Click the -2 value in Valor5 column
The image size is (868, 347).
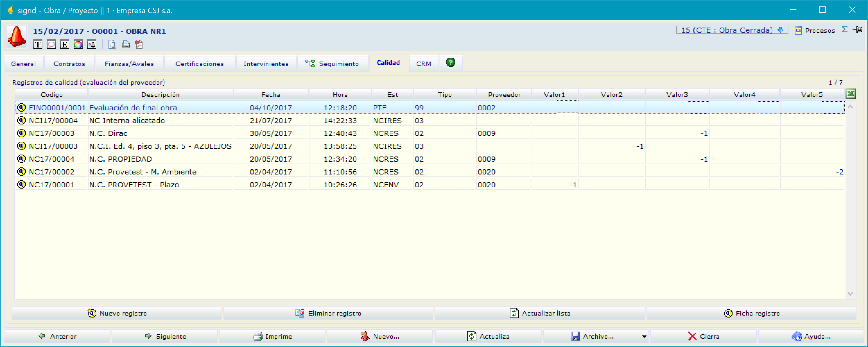839,172
